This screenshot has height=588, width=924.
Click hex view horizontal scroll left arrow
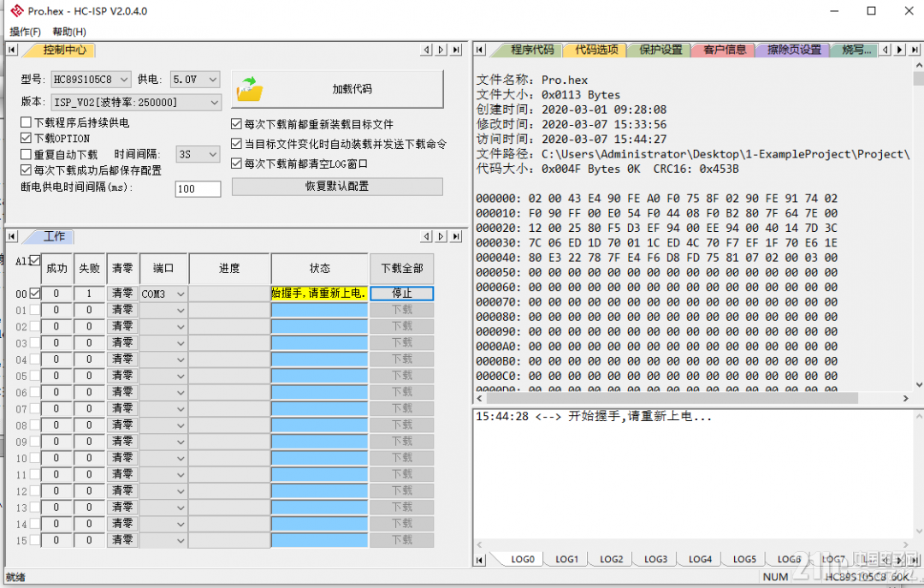[x=480, y=399]
